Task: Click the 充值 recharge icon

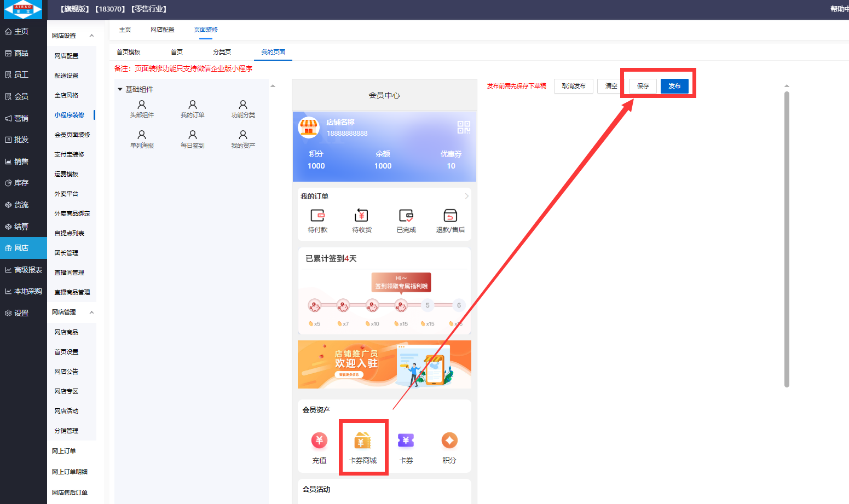Action: tap(319, 441)
